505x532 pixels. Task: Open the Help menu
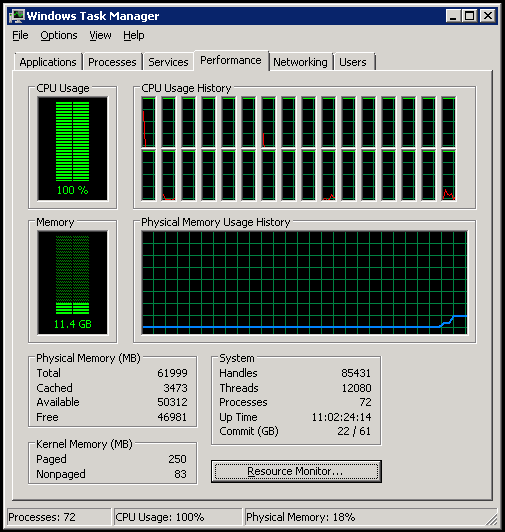click(x=134, y=35)
